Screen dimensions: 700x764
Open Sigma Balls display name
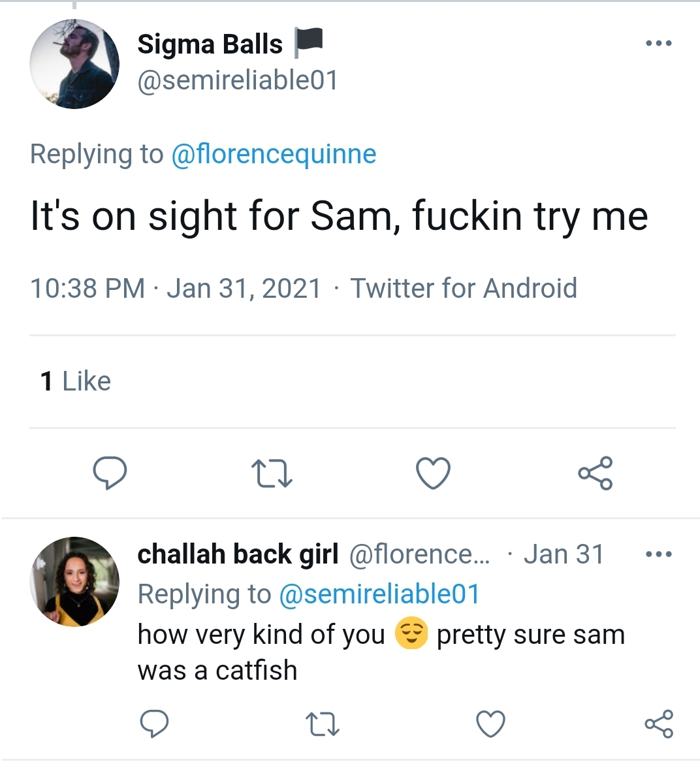tap(210, 44)
